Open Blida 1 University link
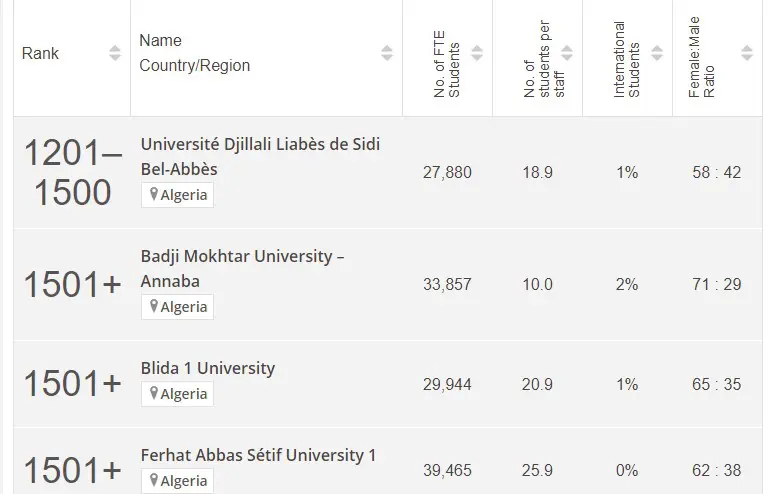 click(208, 368)
